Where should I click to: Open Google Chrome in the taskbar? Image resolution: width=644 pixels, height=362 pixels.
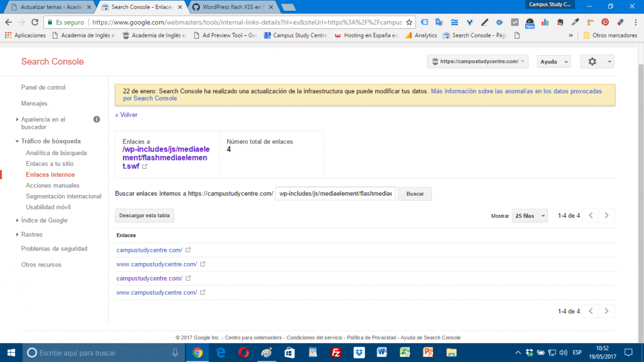(197, 353)
